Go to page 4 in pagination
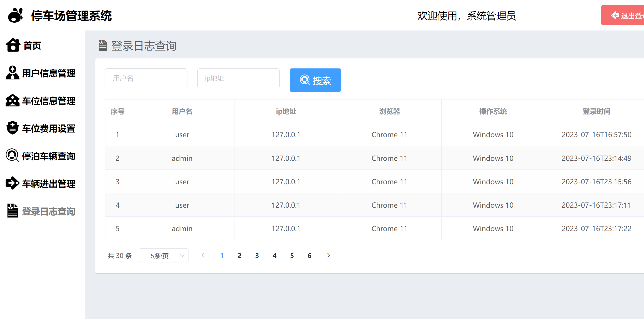 (x=274, y=255)
